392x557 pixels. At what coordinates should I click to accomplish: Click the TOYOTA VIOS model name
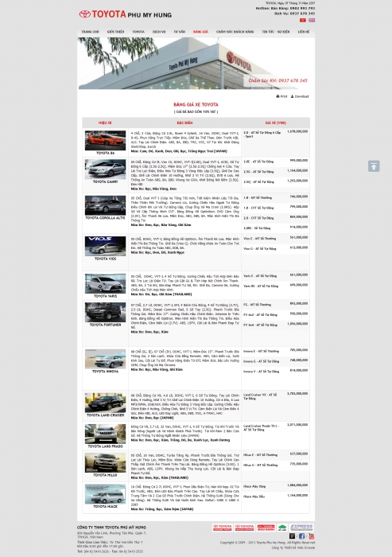105,259
